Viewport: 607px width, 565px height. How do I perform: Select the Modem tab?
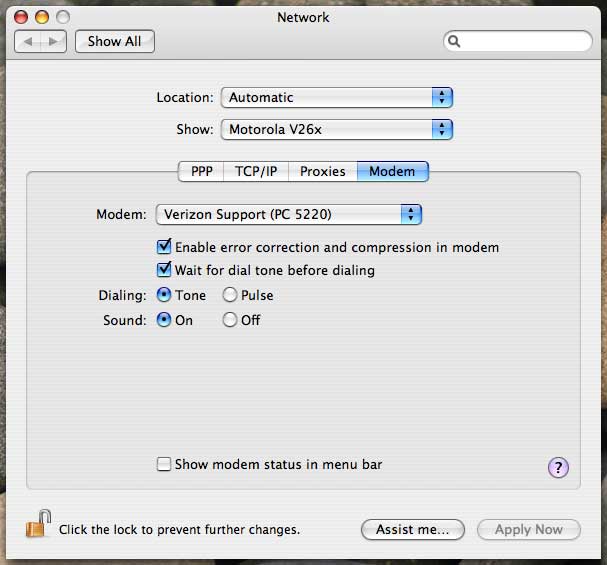click(x=392, y=171)
